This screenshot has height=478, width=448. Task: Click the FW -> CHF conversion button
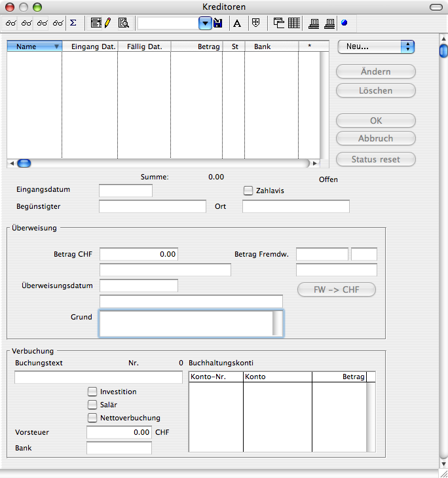click(x=337, y=289)
